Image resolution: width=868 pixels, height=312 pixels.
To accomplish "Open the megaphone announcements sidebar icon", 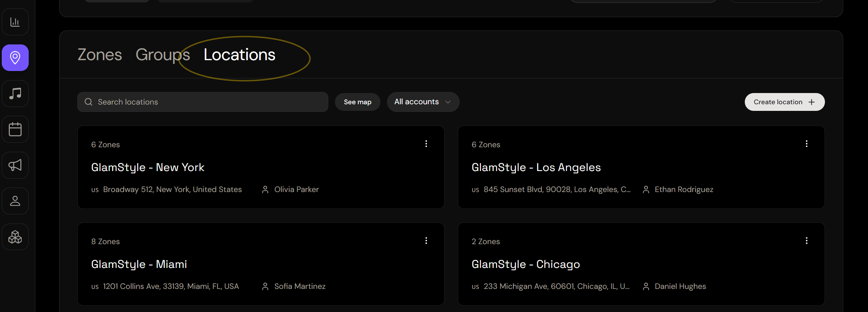I will [x=15, y=165].
